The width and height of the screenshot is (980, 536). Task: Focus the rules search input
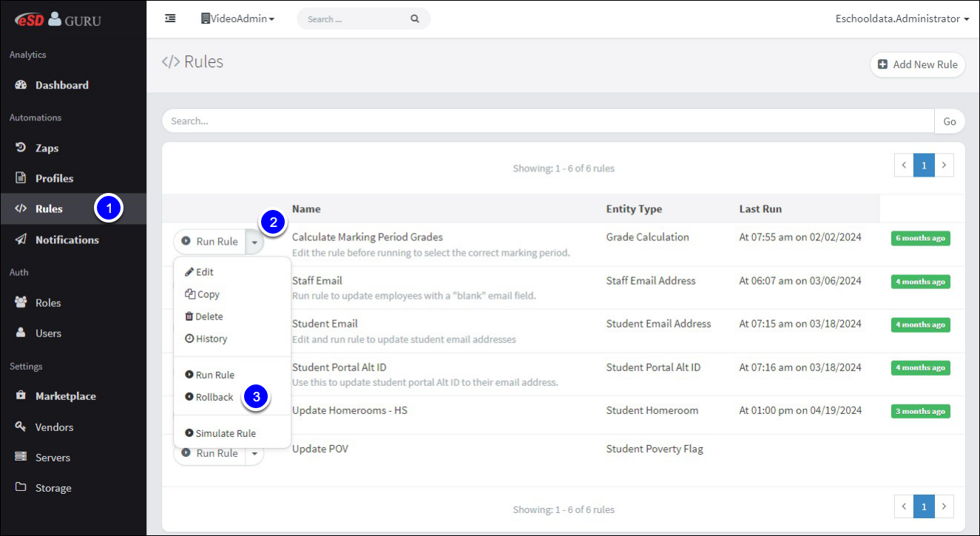(x=548, y=121)
